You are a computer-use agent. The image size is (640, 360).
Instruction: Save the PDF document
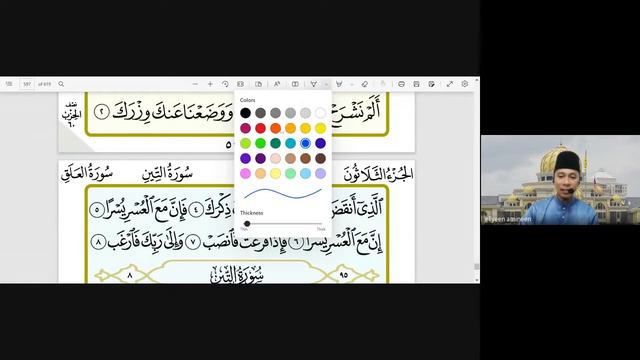[416, 84]
